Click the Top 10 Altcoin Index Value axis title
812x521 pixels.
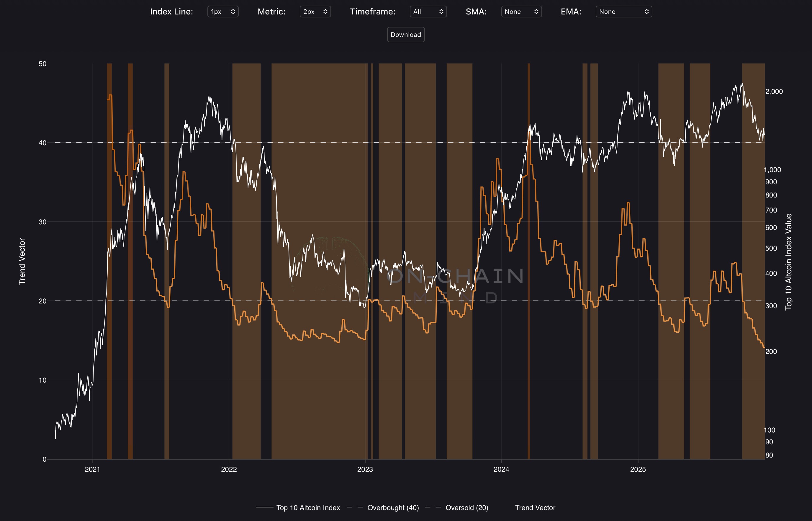point(788,262)
